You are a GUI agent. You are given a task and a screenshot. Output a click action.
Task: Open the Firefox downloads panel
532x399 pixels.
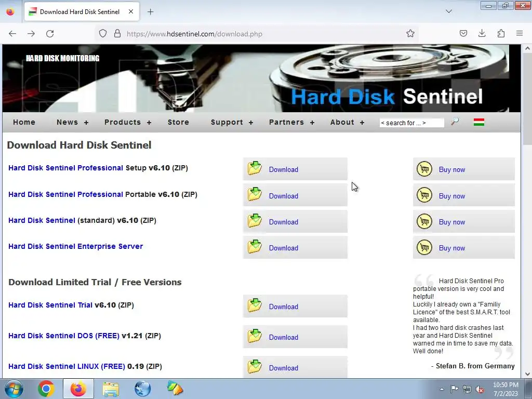tap(482, 33)
